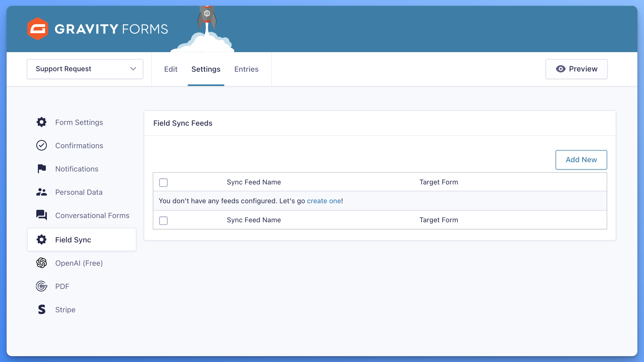Click the OpenAI logo icon
Screen dimensions: 644x362
click(x=42, y=263)
